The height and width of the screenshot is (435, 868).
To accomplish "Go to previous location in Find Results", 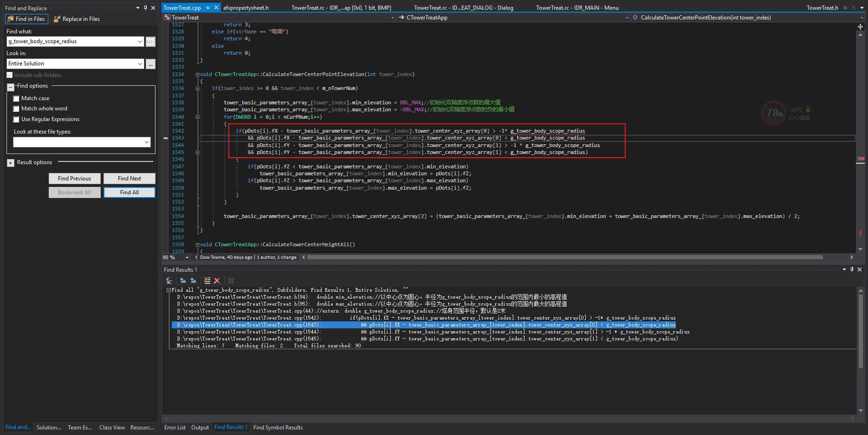I will click(x=183, y=281).
